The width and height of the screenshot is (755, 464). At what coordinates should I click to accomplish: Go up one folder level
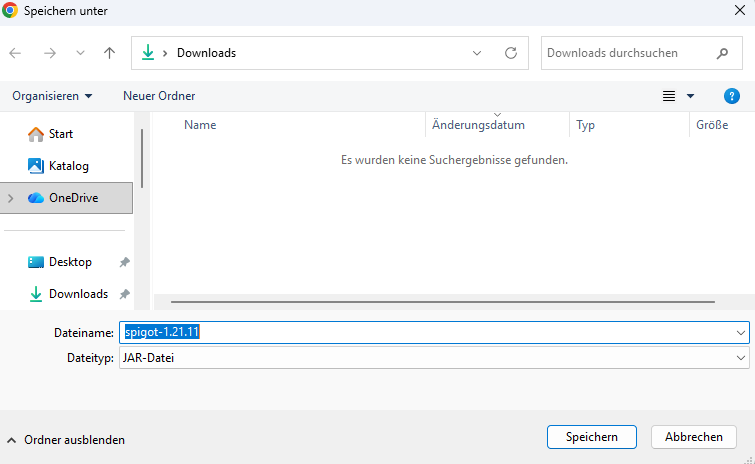click(110, 53)
